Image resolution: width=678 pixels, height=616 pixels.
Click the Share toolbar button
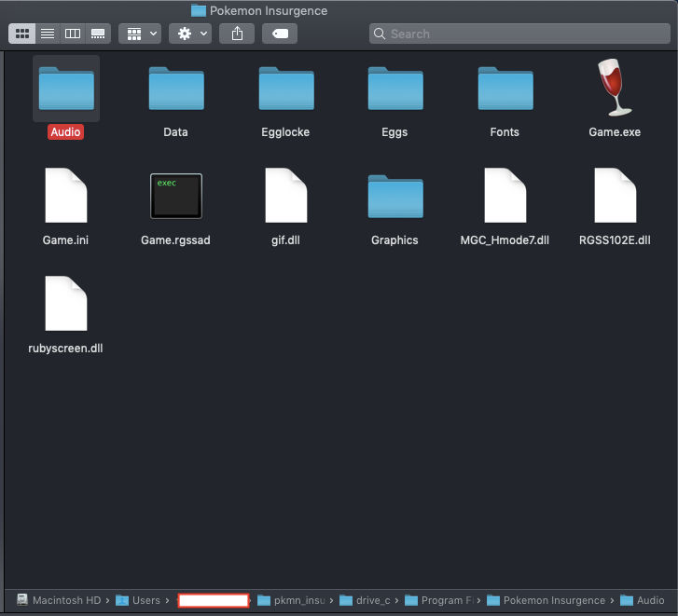(x=237, y=34)
